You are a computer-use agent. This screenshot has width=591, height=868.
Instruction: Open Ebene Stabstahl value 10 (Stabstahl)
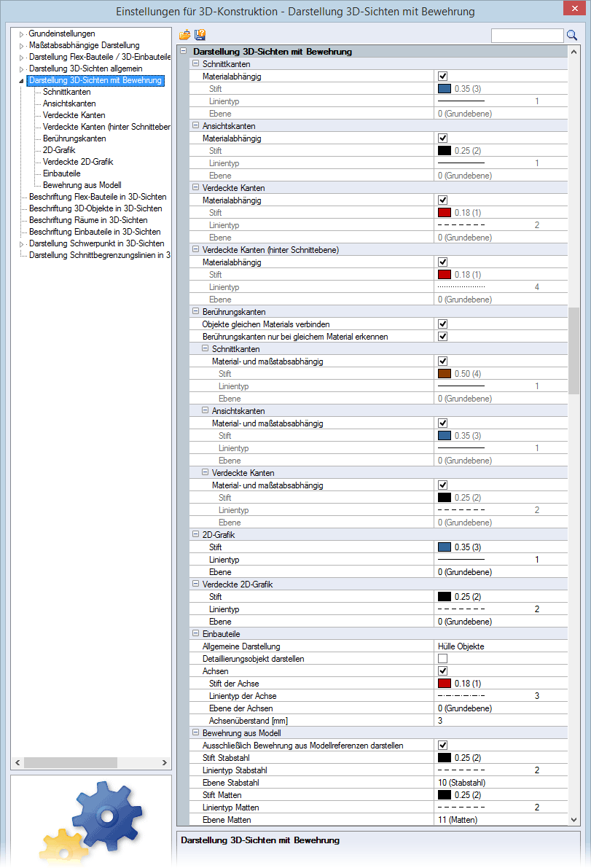click(x=501, y=783)
